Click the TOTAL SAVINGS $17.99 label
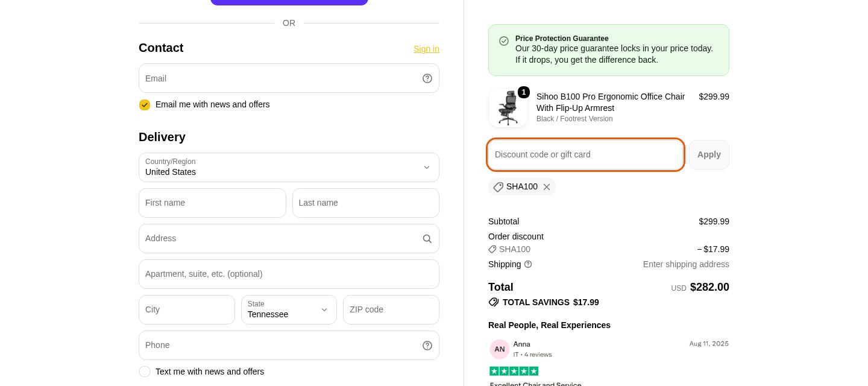The width and height of the screenshot is (868, 386). (550, 302)
